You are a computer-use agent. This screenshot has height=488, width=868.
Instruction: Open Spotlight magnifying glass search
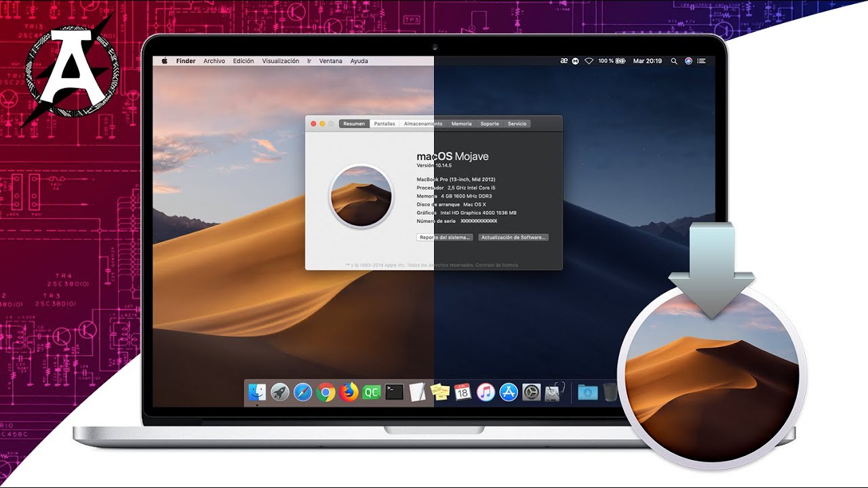pyautogui.click(x=674, y=61)
